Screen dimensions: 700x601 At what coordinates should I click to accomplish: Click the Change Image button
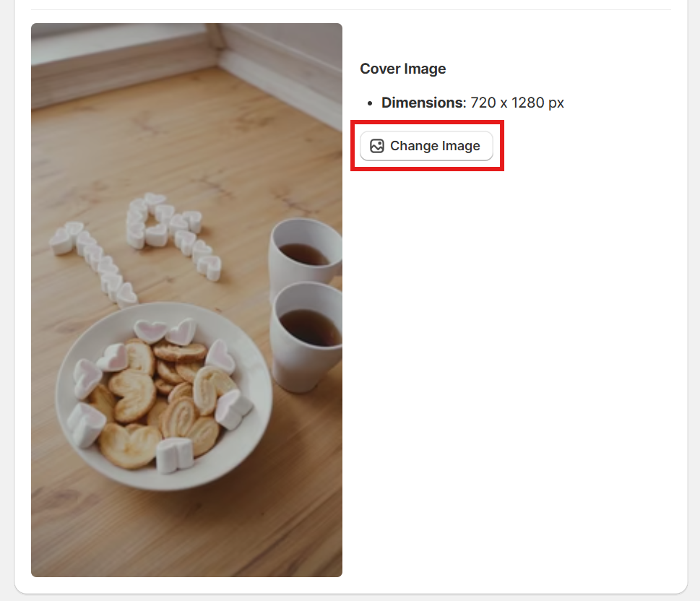coord(426,146)
